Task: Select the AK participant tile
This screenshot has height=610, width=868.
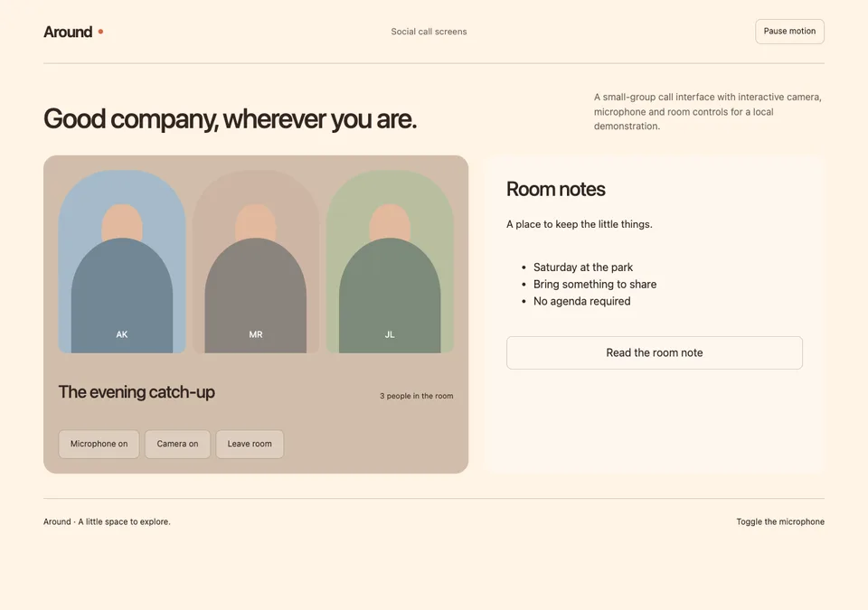Action: [x=122, y=261]
